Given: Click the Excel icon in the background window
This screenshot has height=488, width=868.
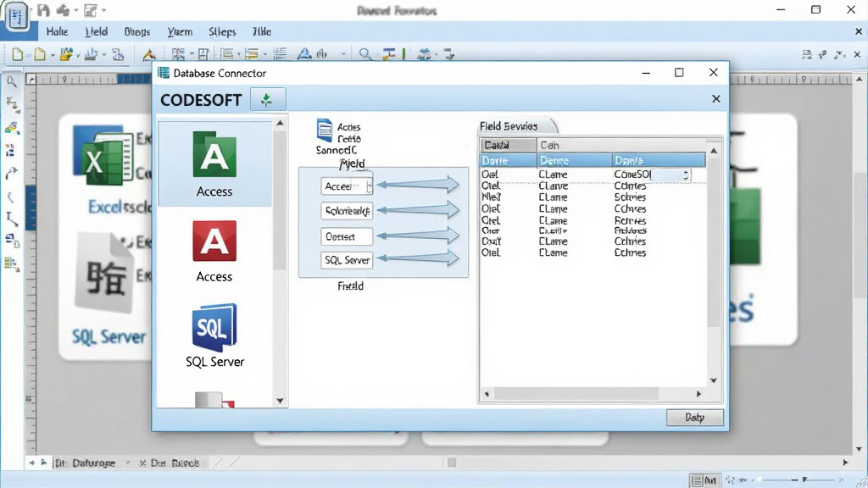Looking at the screenshot, I should 104,158.
